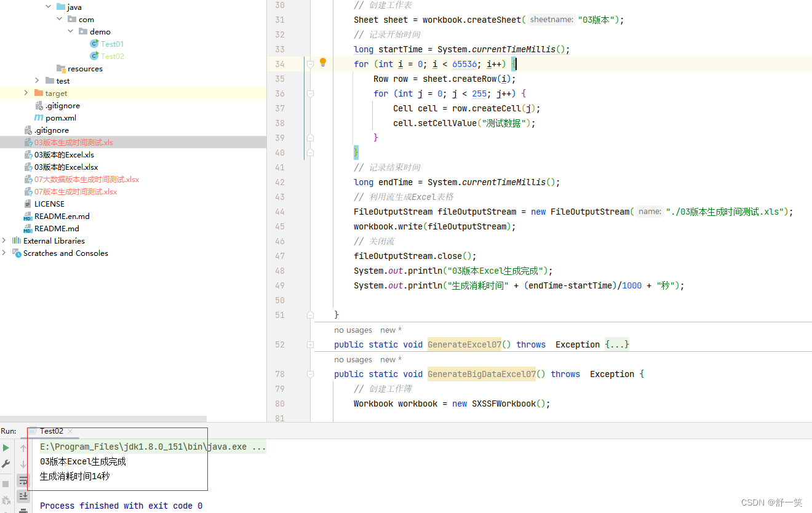Click the 03版本的Excel.xlsx file icon
812x513 pixels.
pyautogui.click(x=28, y=167)
